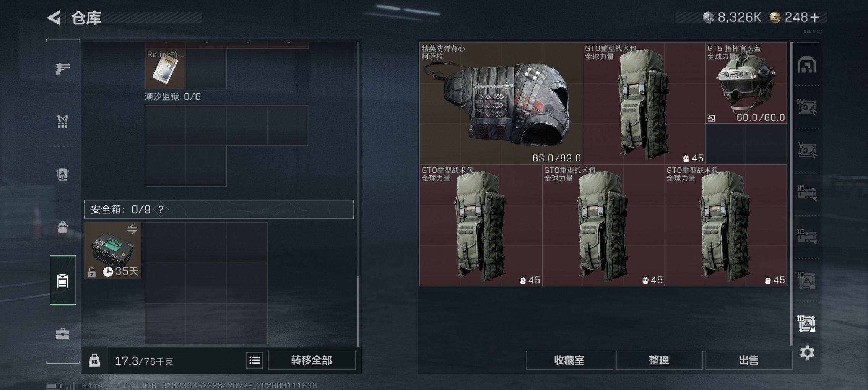Click the right inventory scrollbar
This screenshot has height=390, width=868.
(x=791, y=193)
